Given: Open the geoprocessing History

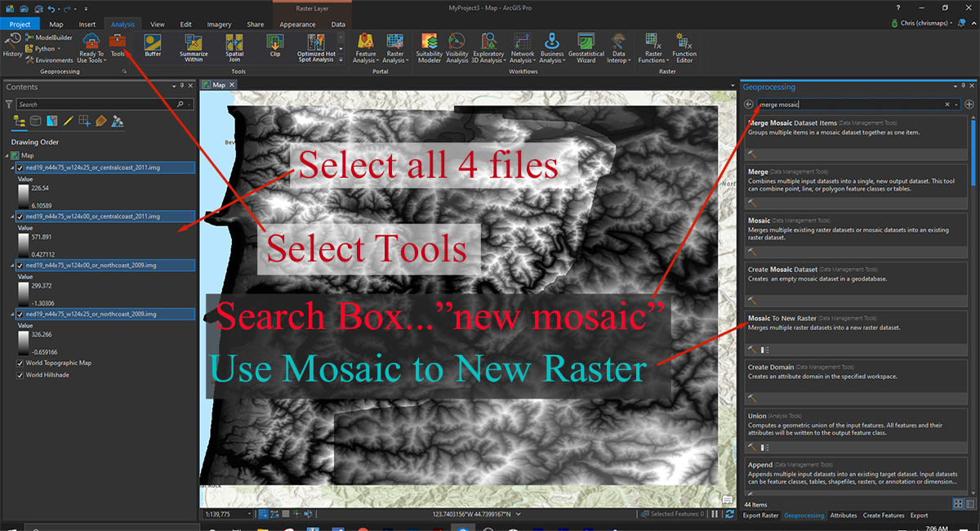Looking at the screenshot, I should pyautogui.click(x=12, y=47).
